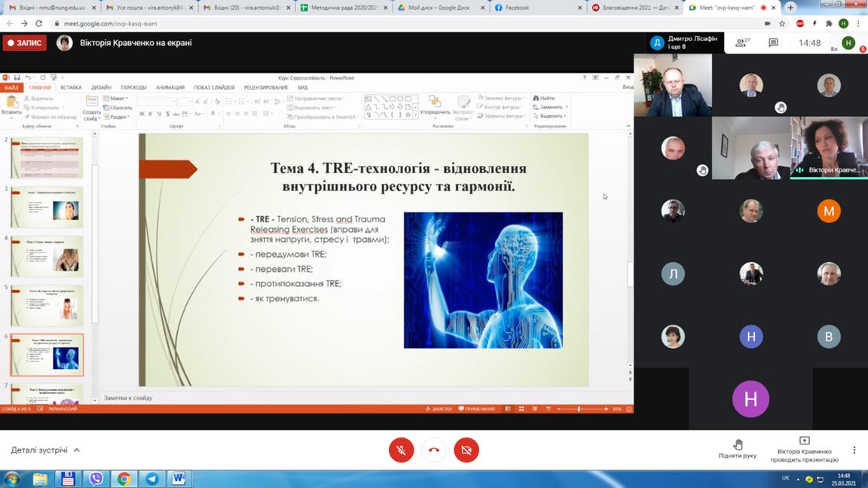868x488 pixels.
Task: Open the Meet chat panel
Action: tap(773, 43)
